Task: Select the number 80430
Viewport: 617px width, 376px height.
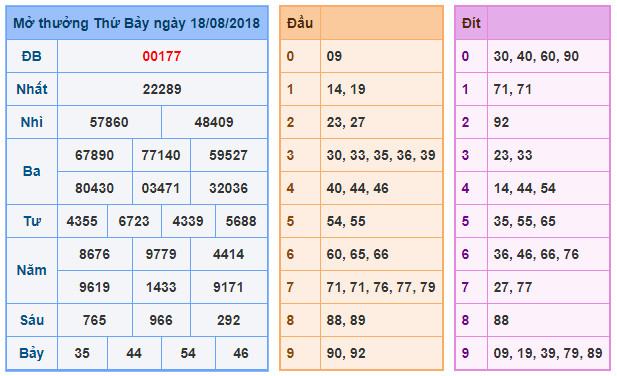Action: [x=94, y=188]
